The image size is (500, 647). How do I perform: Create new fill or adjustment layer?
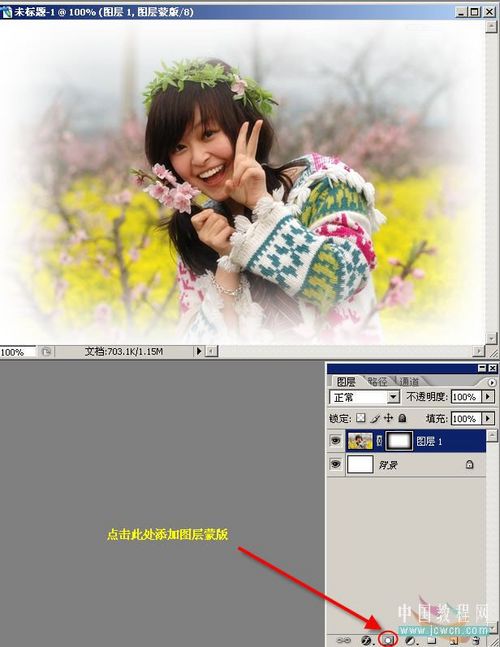411,640
